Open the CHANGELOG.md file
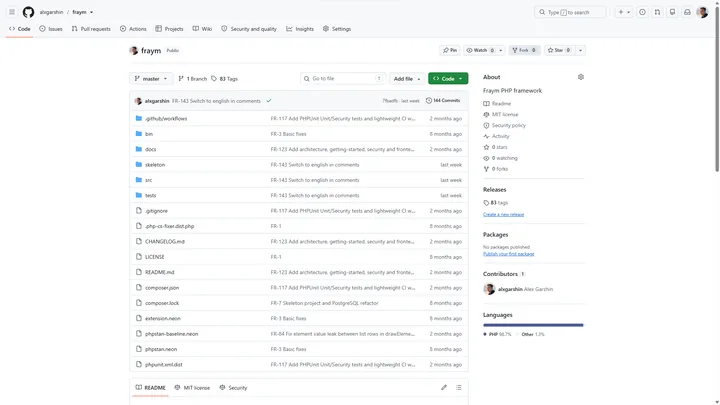720x405 pixels. (x=164, y=242)
